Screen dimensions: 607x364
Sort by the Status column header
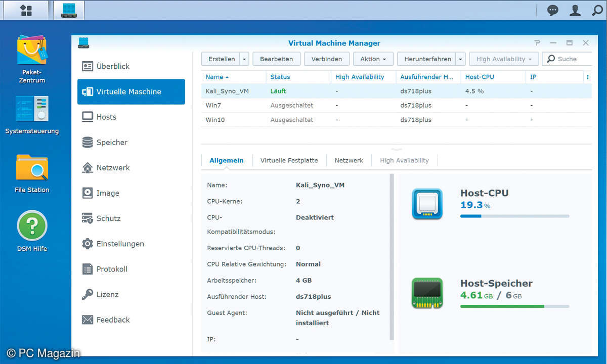[x=298, y=77]
